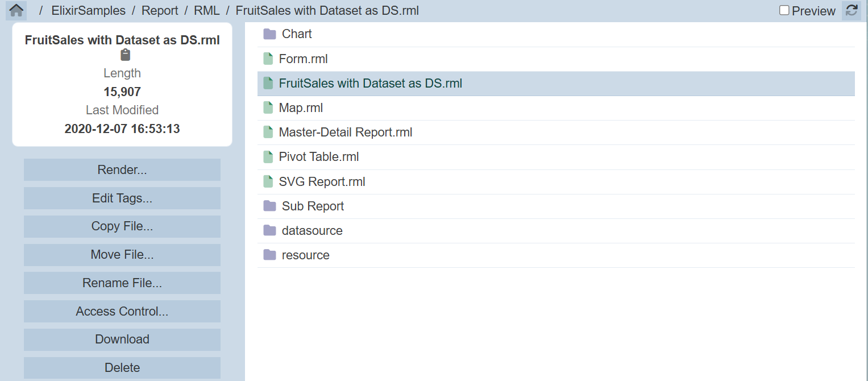This screenshot has height=381, width=868.
Task: Click the clipboard icon under the file name
Action: click(x=126, y=55)
